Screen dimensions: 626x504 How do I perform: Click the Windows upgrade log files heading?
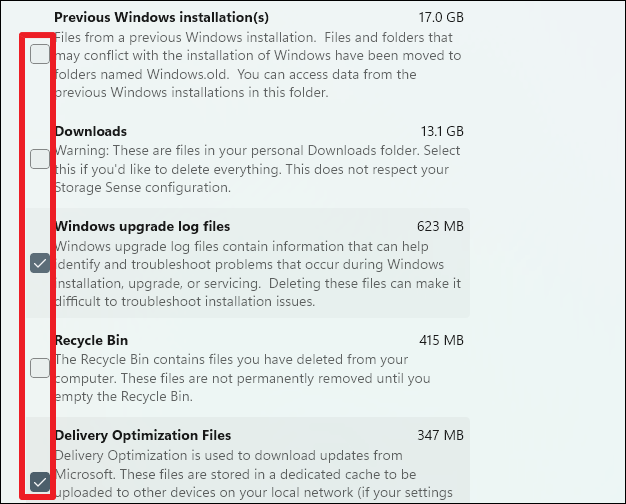[142, 226]
